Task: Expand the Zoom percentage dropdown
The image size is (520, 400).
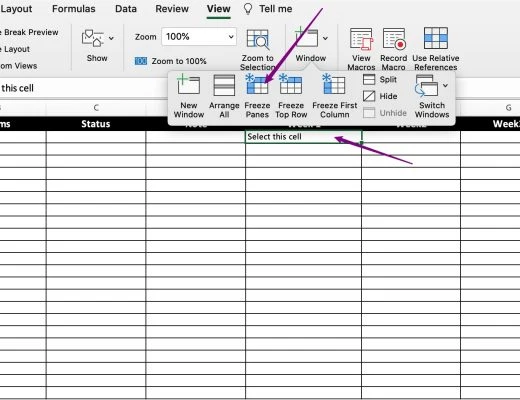Action: click(x=231, y=37)
